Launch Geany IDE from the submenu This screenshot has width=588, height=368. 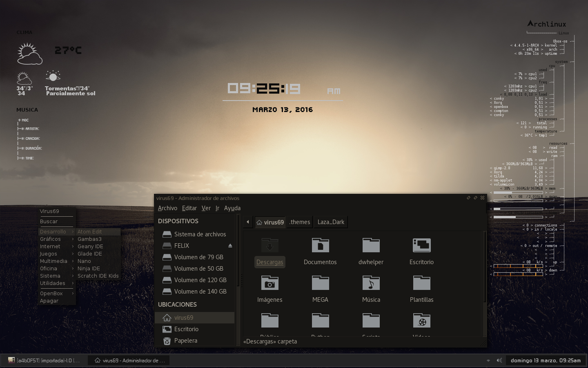pos(98,247)
